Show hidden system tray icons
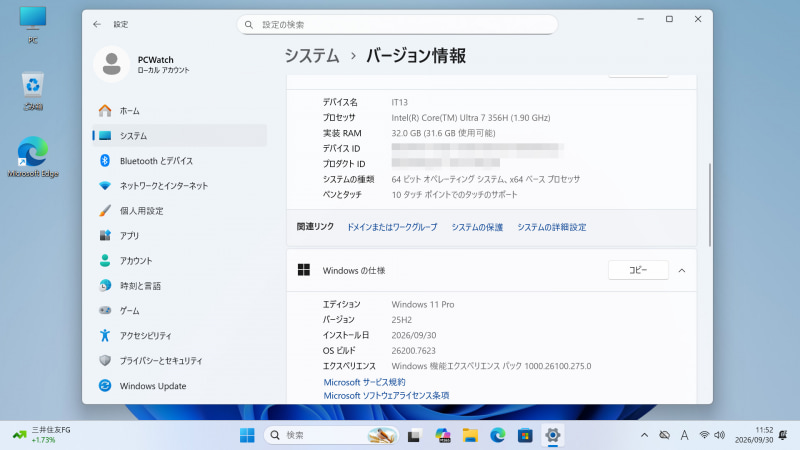800x450 pixels. pos(644,435)
